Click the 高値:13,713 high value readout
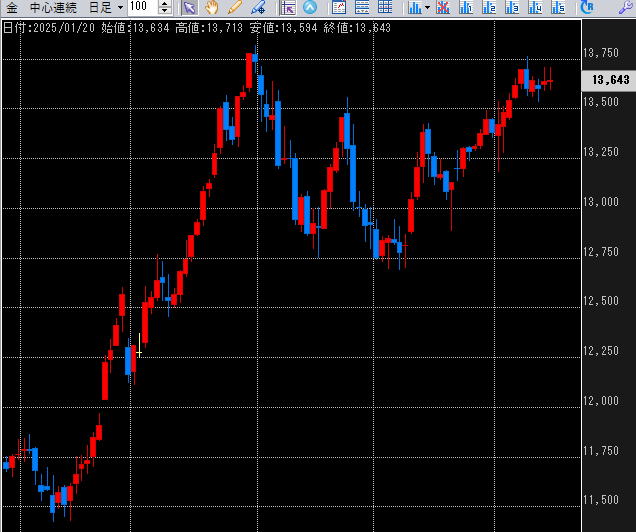 (209, 28)
